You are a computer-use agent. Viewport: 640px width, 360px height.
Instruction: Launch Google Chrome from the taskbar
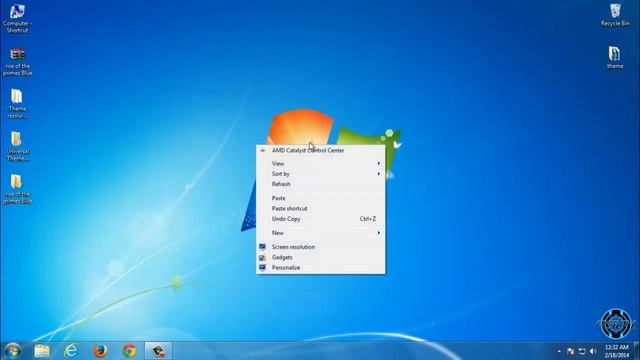(129, 351)
